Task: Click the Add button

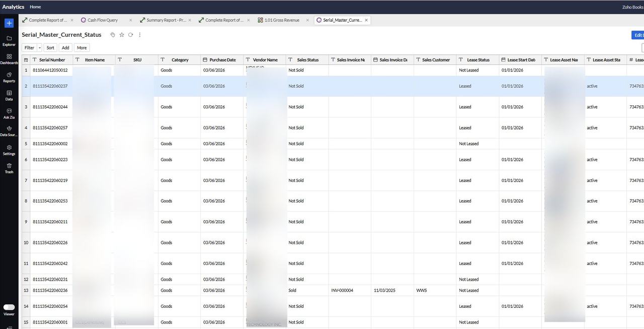Action: [65, 48]
